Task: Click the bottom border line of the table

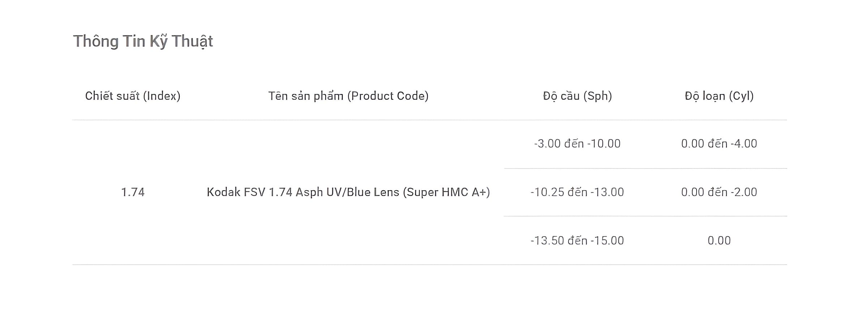Action: [430, 265]
